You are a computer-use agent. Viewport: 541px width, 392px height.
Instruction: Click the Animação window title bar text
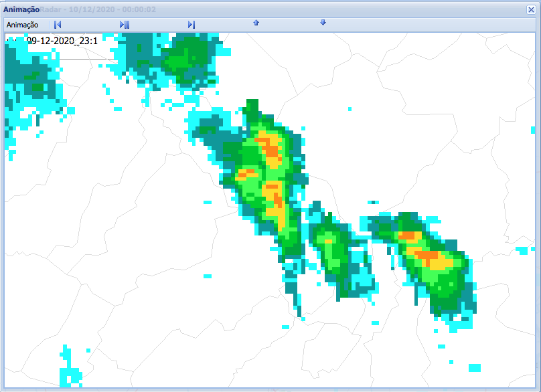[22, 10]
